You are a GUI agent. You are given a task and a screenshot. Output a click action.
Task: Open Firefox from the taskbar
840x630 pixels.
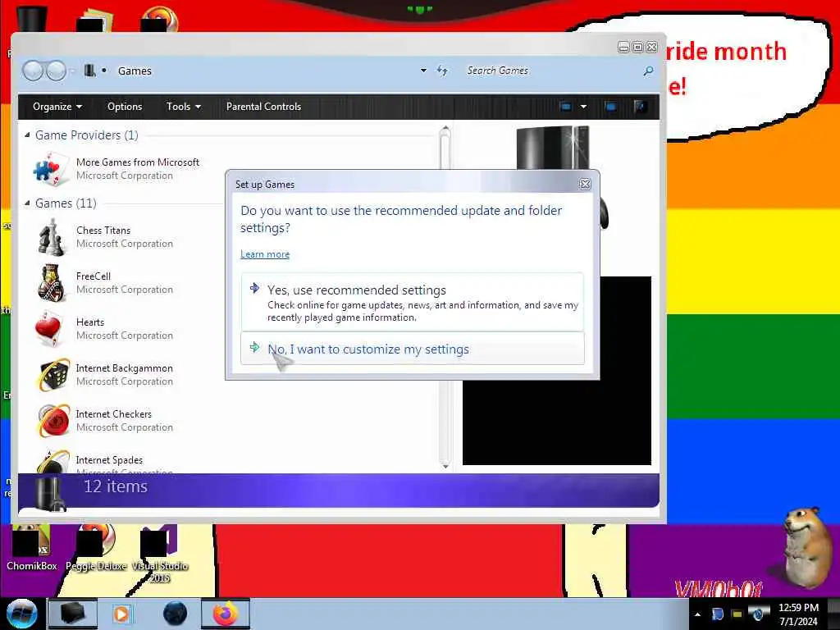coord(226,614)
